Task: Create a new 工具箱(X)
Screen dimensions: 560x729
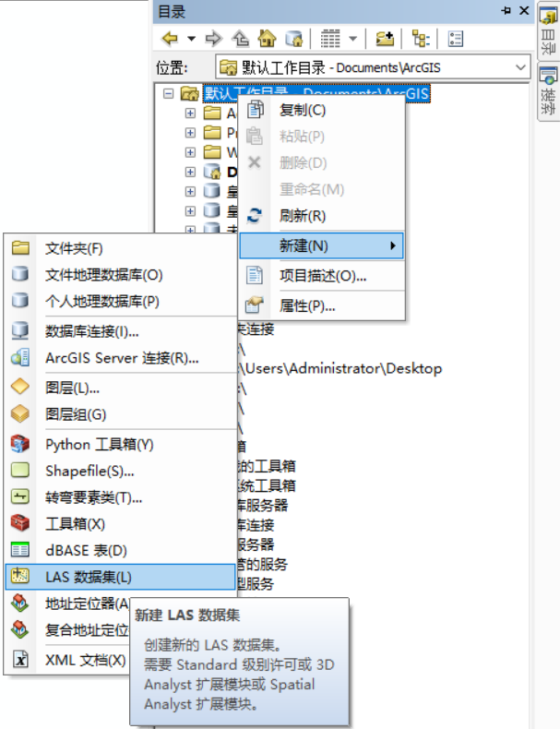Action: click(x=121, y=524)
